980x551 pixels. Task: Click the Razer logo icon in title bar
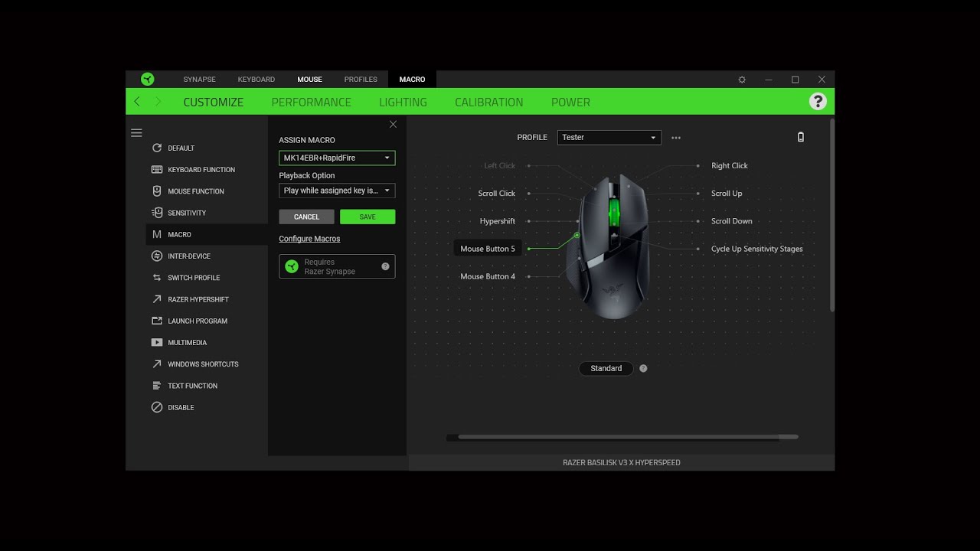(148, 79)
